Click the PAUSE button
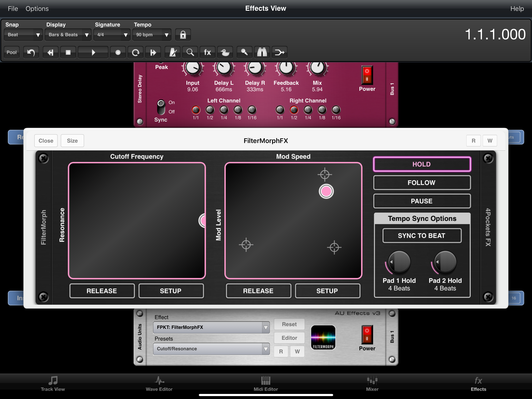The image size is (532, 399). (422, 201)
